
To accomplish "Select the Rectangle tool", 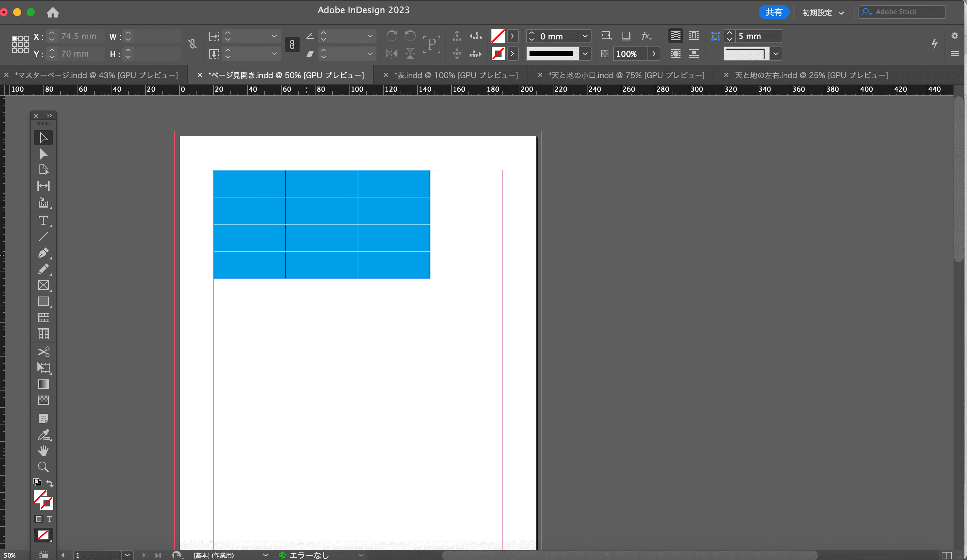I will pos(43,302).
